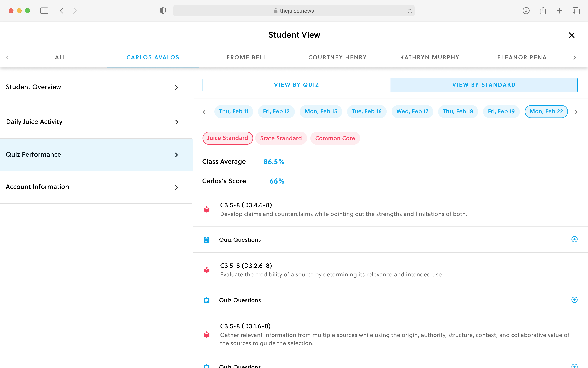Expand the Student Overview chevron
This screenshot has width=588, height=368.
176,87
